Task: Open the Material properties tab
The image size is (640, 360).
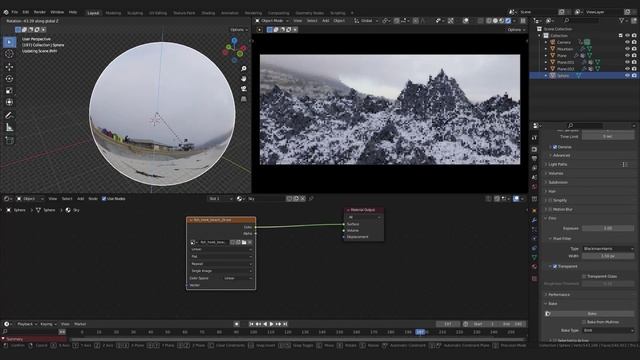Action: pos(534,267)
